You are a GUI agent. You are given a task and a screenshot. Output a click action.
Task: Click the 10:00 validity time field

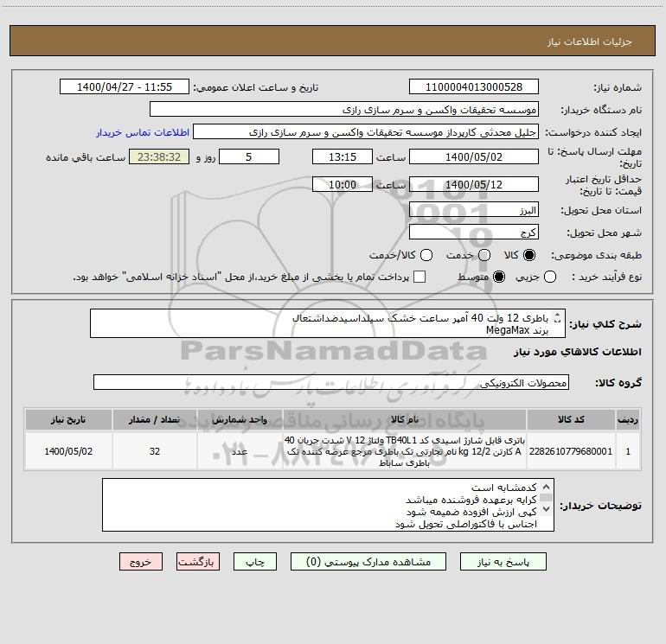(343, 184)
